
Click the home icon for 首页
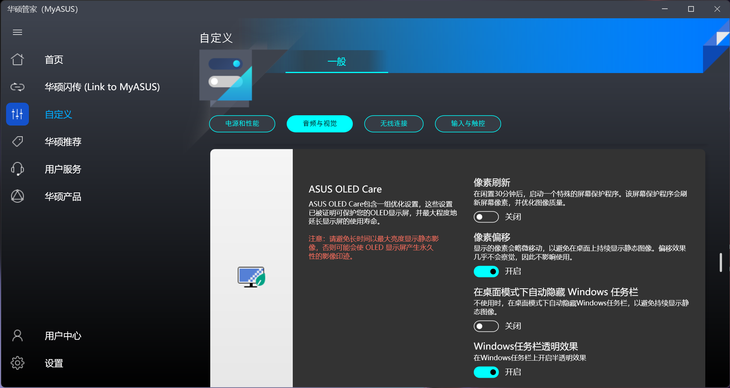coord(17,60)
